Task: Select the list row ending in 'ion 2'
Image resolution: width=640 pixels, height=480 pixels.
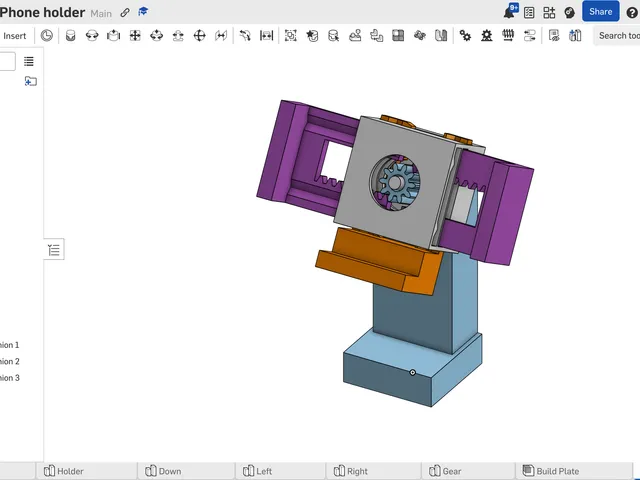Action: coord(10,361)
